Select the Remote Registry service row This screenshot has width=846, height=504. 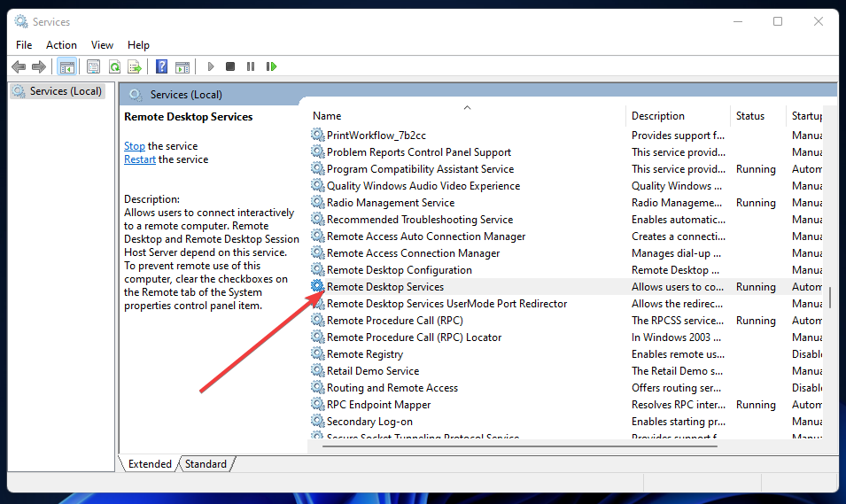[364, 354]
